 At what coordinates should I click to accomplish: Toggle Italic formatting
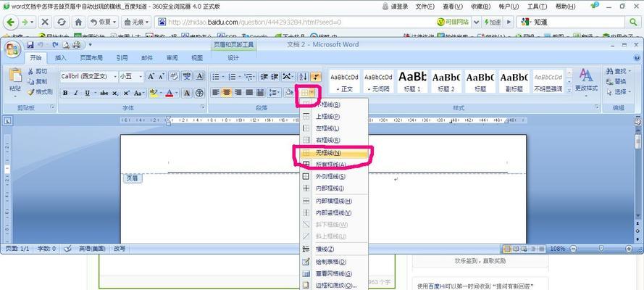click(76, 94)
